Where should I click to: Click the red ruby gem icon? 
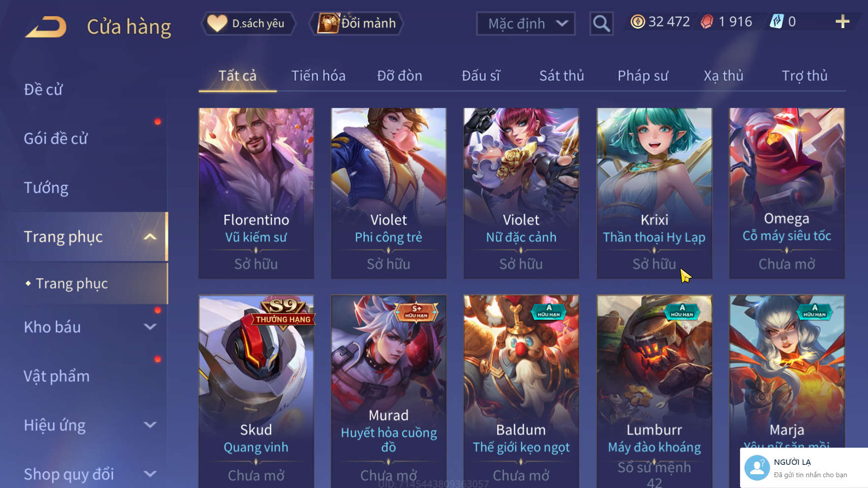(x=707, y=22)
